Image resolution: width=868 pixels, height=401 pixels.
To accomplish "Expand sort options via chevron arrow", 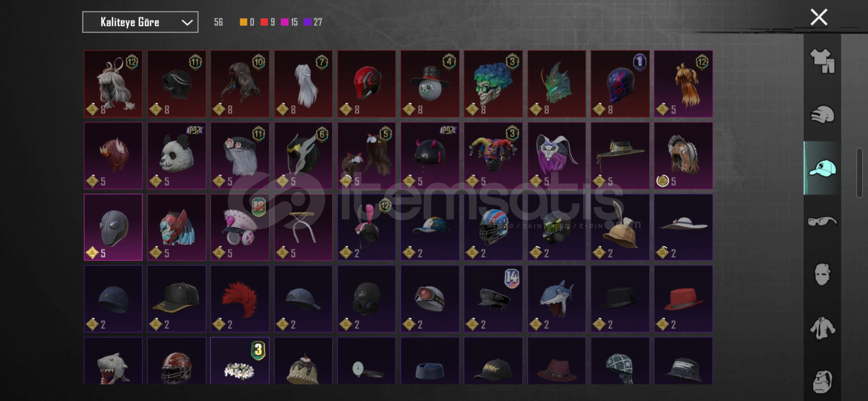I will click(187, 23).
